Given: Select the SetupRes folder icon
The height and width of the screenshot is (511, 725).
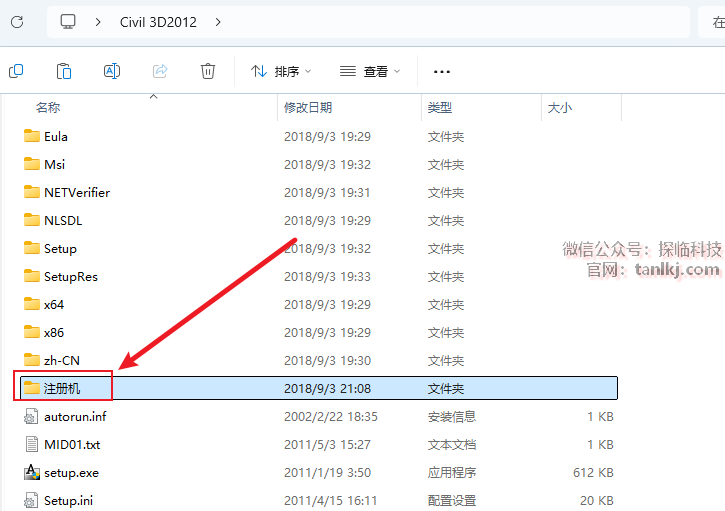Looking at the screenshot, I should (31, 276).
